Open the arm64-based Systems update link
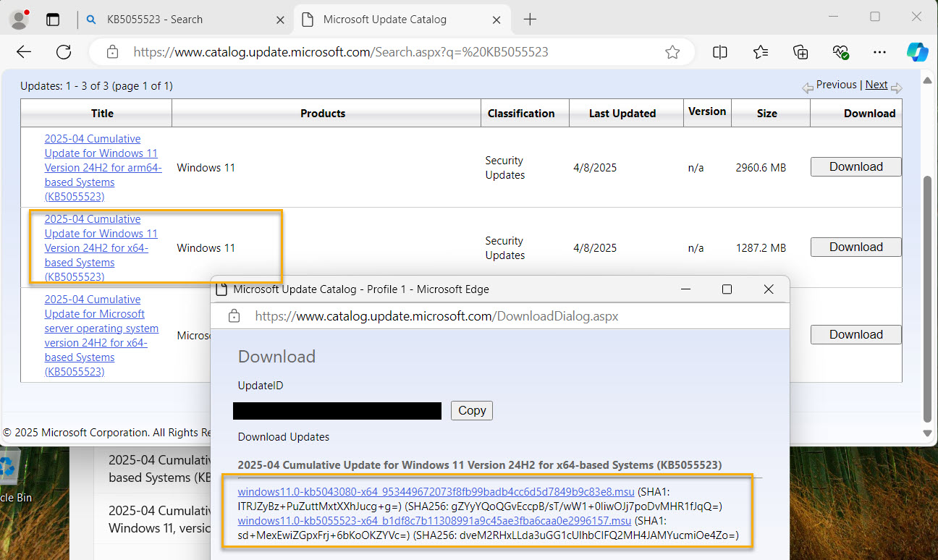The width and height of the screenshot is (938, 560). [103, 168]
